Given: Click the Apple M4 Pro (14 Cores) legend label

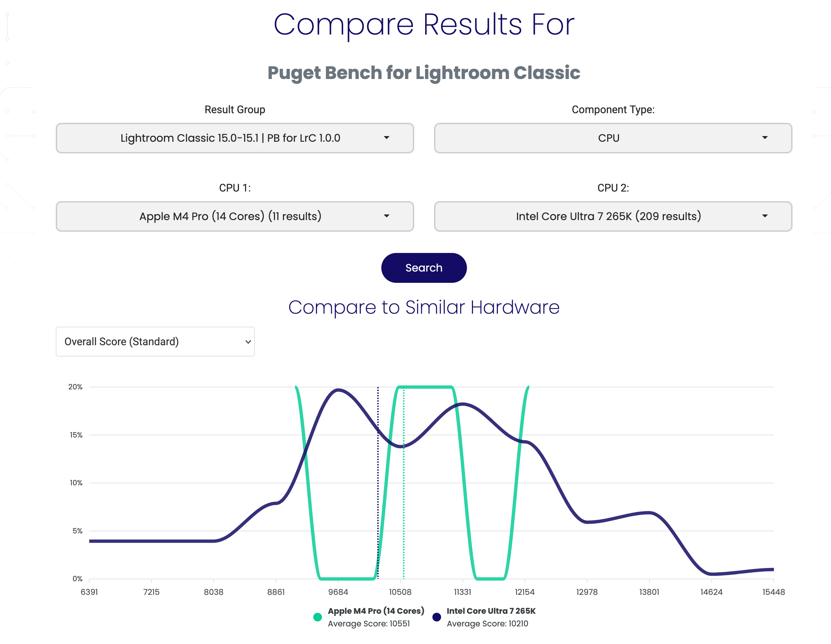Looking at the screenshot, I should 376,611.
